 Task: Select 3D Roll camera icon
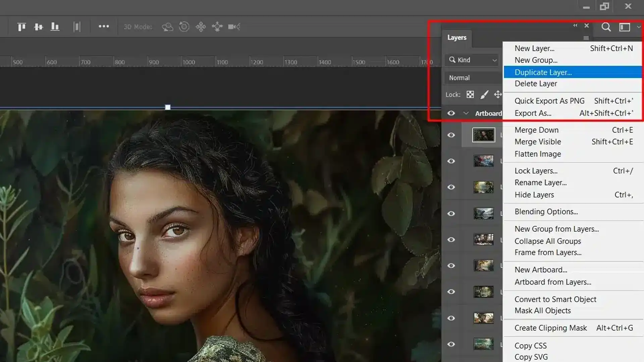(x=184, y=27)
